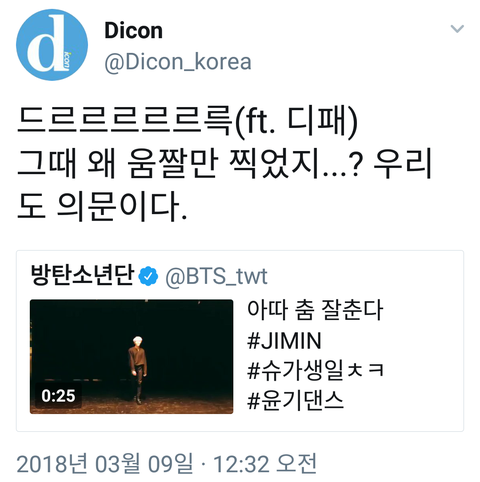Select the main tweet text 드르르르르르륵
This screenshot has height=482, width=480.
point(124,120)
